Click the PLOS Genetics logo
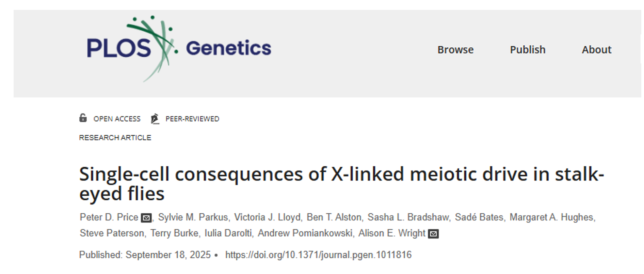644x274 pixels. click(x=179, y=48)
